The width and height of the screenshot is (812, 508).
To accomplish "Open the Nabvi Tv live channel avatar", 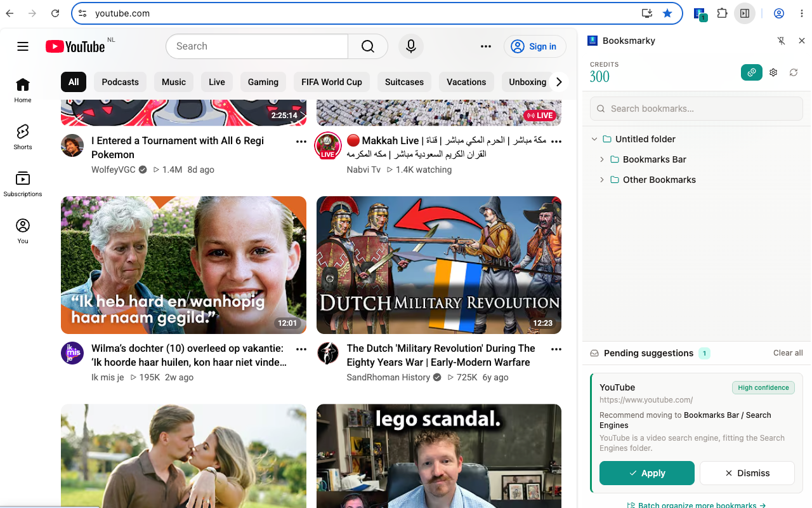I will coord(328,145).
